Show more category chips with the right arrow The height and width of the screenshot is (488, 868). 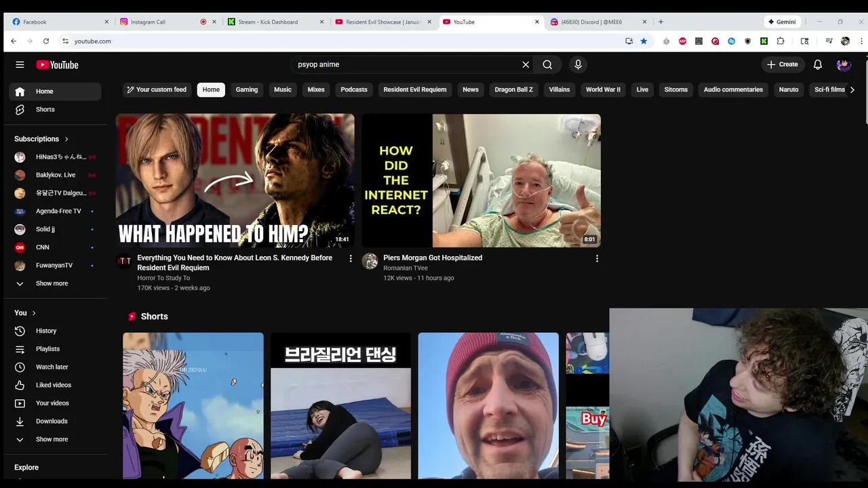[x=852, y=89]
